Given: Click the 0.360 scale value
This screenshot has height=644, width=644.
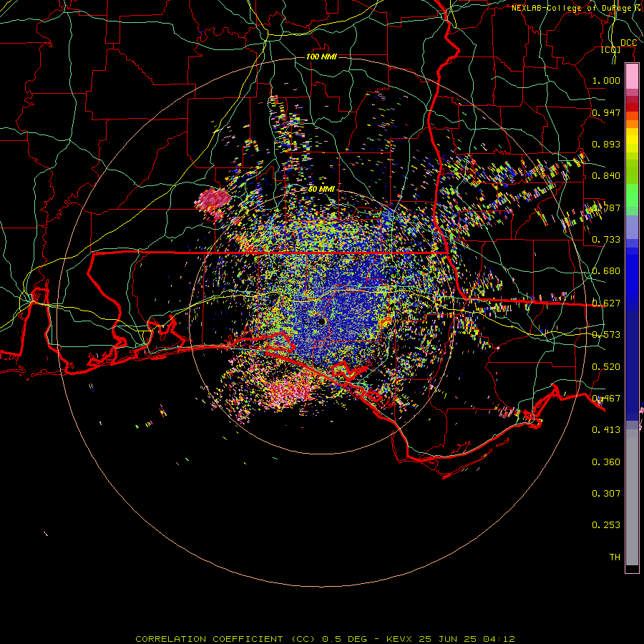Looking at the screenshot, I should click(x=606, y=462).
